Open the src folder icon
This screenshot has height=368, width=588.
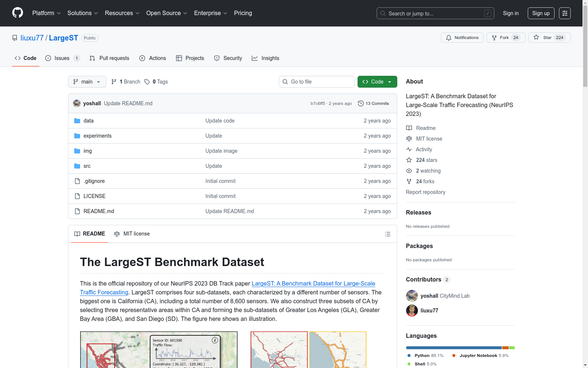tap(77, 166)
